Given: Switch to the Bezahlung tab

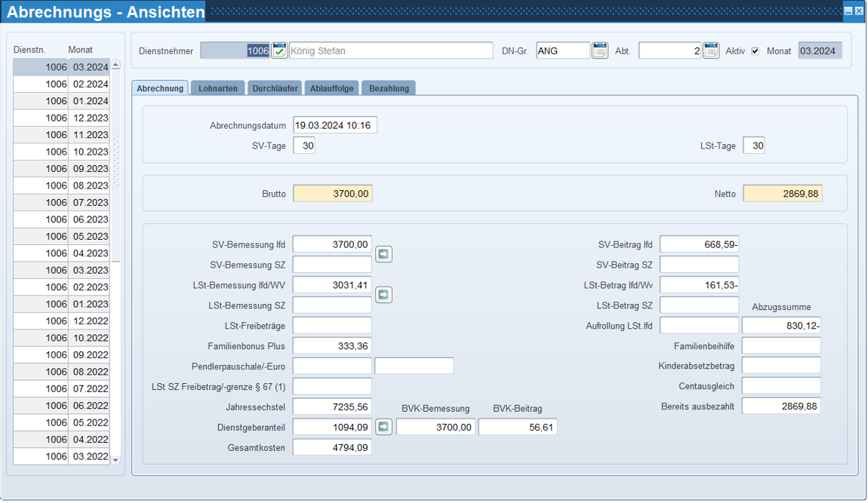Looking at the screenshot, I should click(389, 88).
